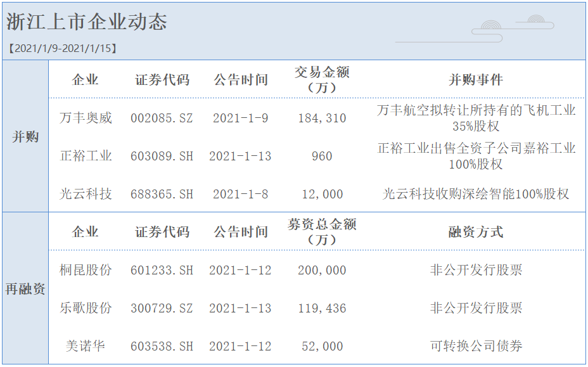Select stock code 688365.SH
Viewport: 588px width, 367px height.
pos(162,195)
